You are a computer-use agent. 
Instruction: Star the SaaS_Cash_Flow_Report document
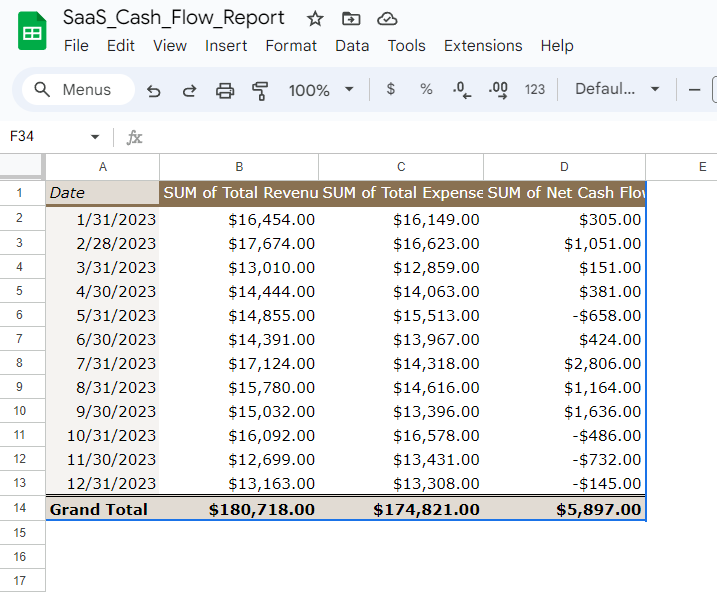315,19
